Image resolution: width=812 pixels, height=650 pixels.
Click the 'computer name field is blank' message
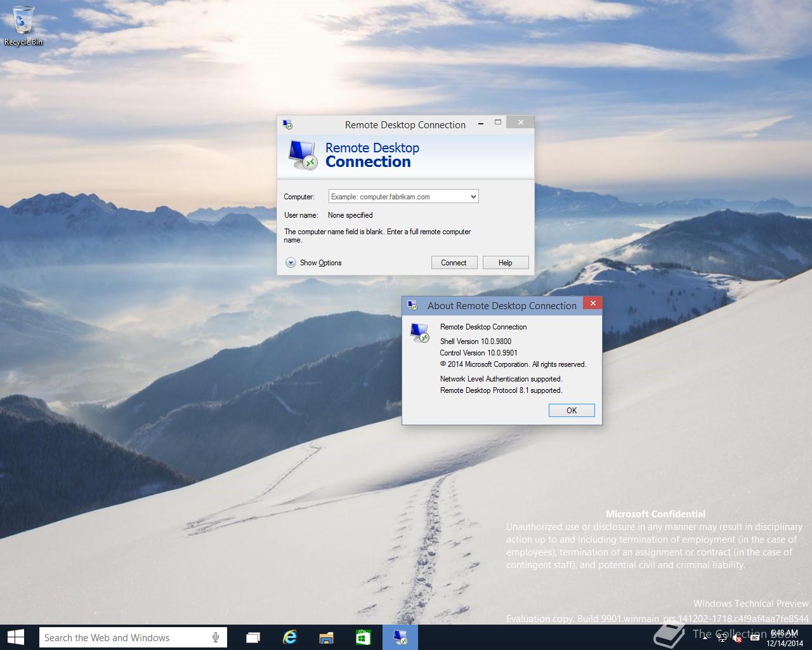(377, 235)
